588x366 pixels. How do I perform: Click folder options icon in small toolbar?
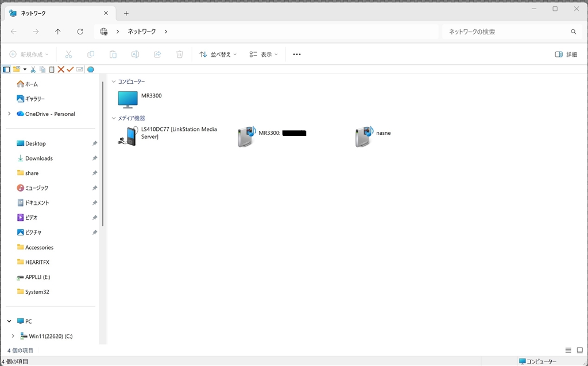(x=17, y=69)
